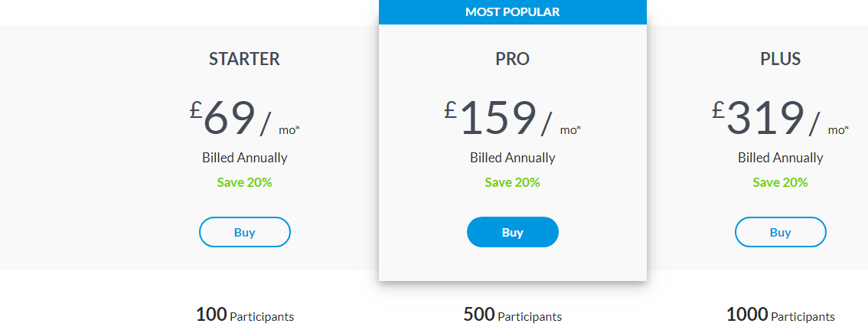Click the £319 price amount

click(758, 117)
